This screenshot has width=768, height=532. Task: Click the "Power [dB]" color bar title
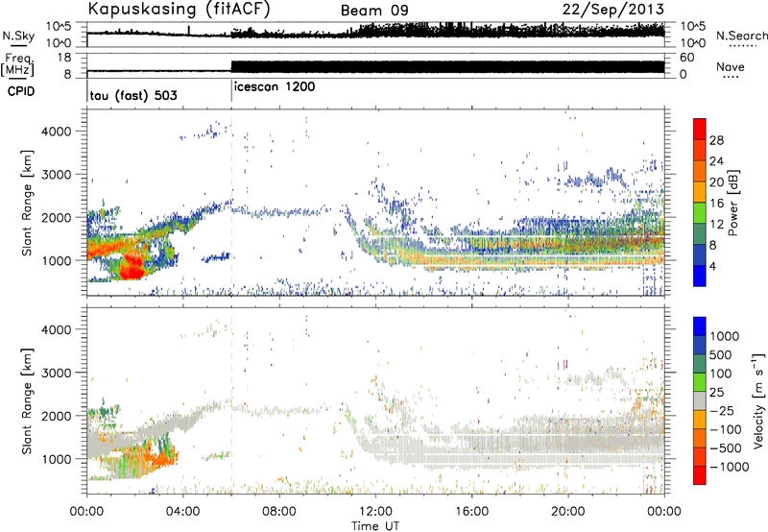pos(733,203)
